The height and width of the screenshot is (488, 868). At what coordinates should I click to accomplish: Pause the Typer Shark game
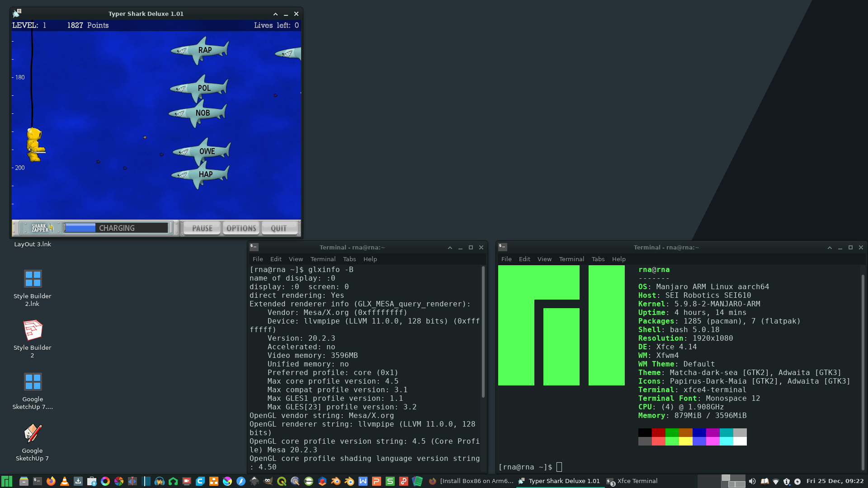tap(202, 228)
